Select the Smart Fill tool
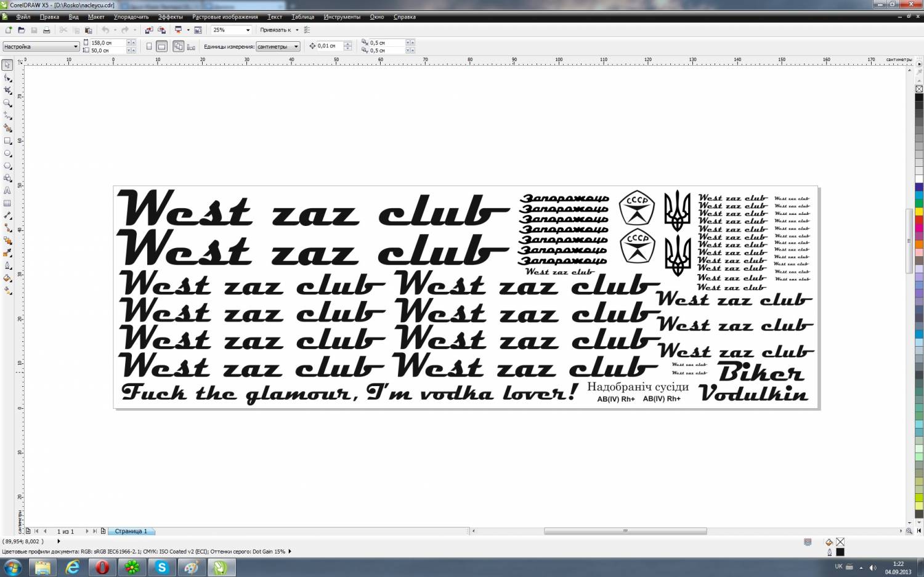 click(7, 128)
